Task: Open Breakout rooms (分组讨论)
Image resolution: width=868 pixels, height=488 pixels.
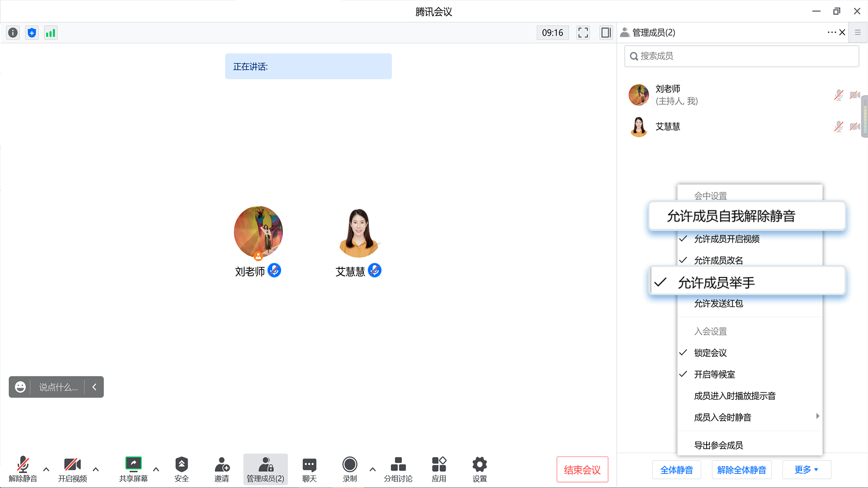Action: (398, 469)
